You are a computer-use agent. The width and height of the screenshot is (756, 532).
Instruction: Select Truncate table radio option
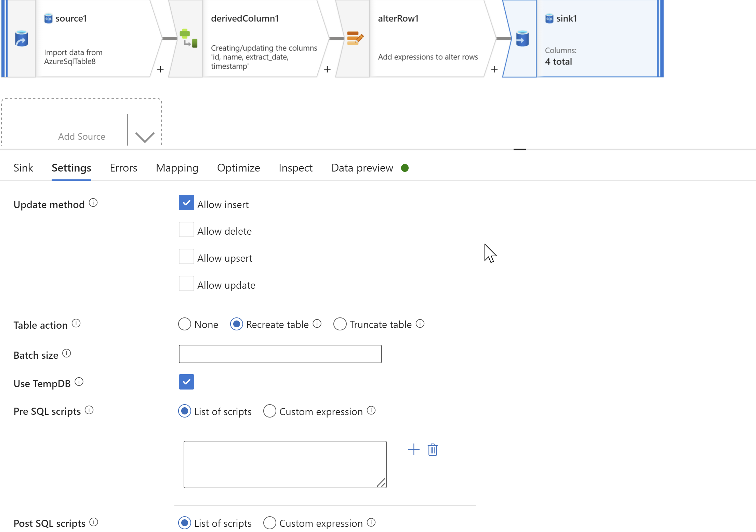340,324
